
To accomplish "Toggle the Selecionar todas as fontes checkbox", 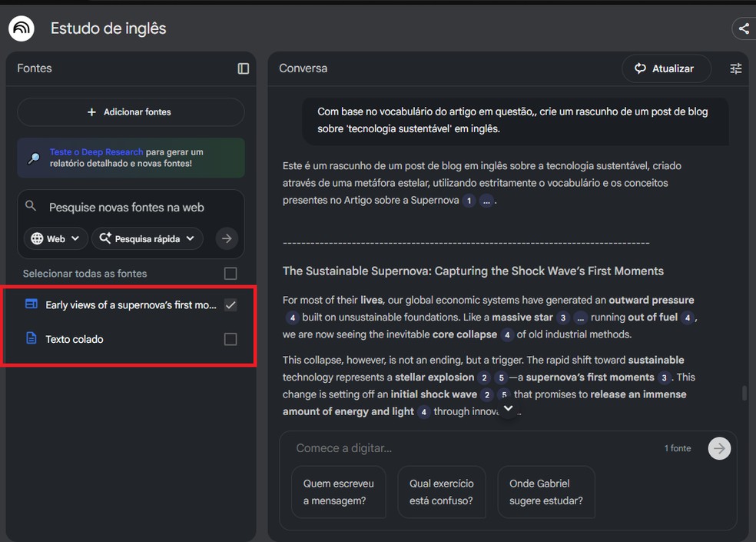I will pyautogui.click(x=230, y=274).
